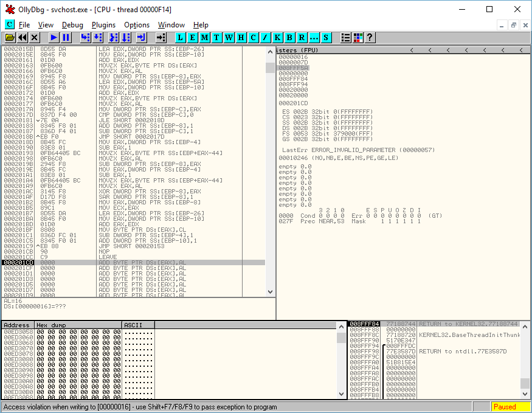Click the Execute till return icon
Screen dimensions: 532x413
[x=141, y=37]
